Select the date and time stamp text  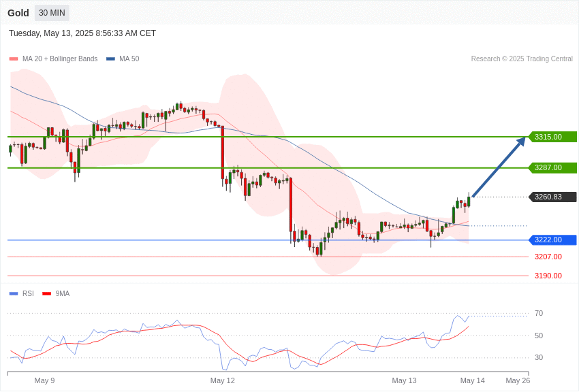click(82, 33)
